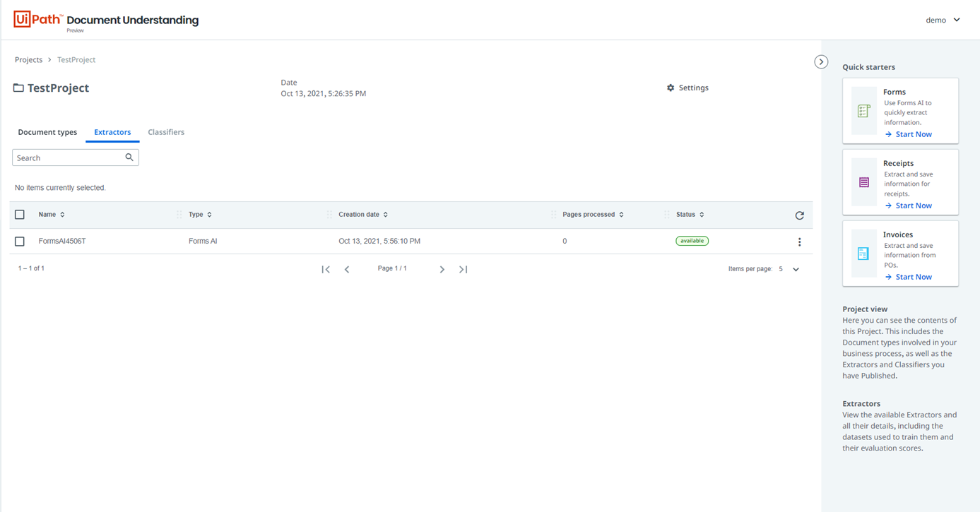This screenshot has height=512, width=980.
Task: Start Now on Invoices quick starter
Action: click(909, 277)
